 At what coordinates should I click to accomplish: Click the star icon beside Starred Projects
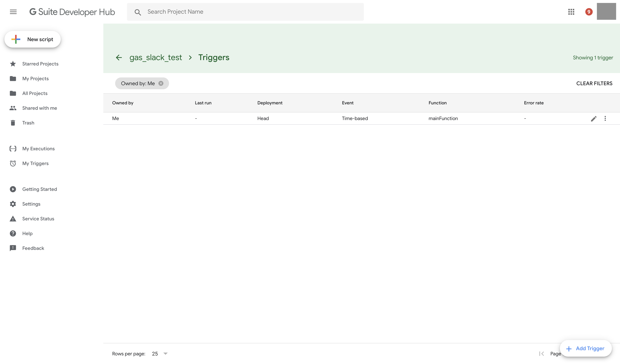point(13,64)
